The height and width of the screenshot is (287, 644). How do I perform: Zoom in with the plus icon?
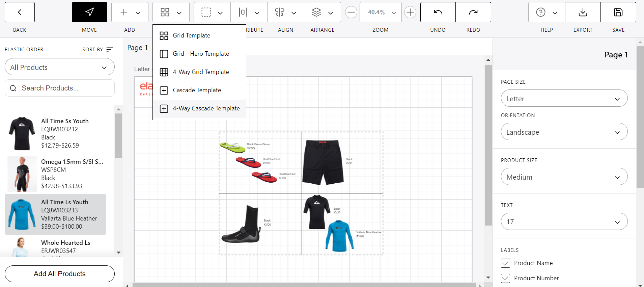410,12
